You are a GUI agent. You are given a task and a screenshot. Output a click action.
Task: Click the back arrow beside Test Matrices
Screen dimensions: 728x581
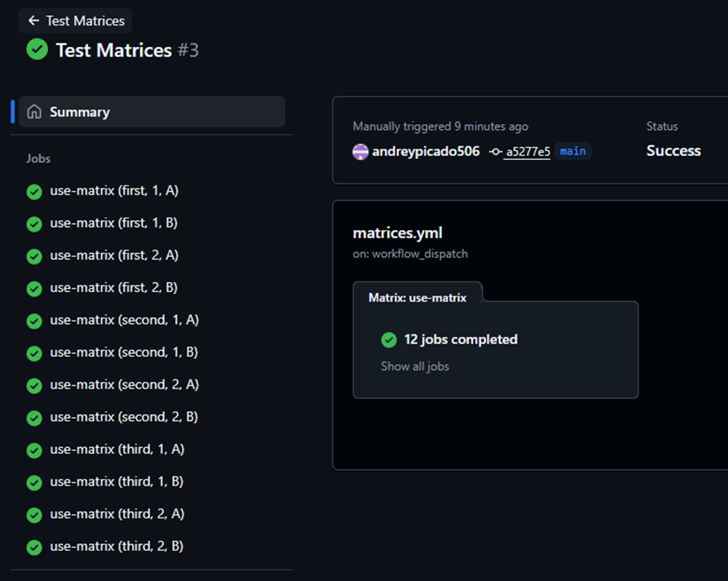click(33, 21)
